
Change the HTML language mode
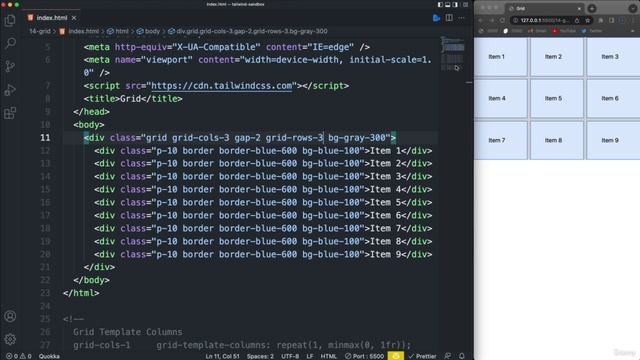pyautogui.click(x=329, y=356)
